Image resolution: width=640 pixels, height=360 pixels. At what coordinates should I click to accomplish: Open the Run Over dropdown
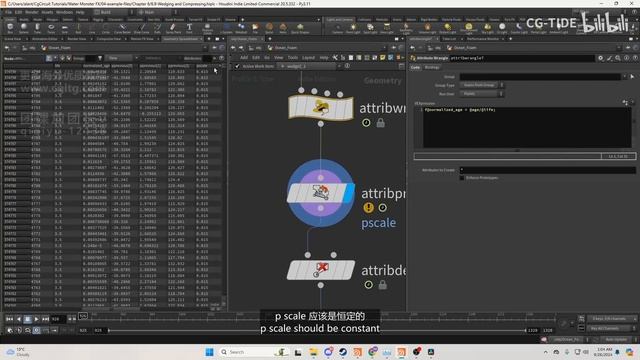pyautogui.click(x=482, y=94)
